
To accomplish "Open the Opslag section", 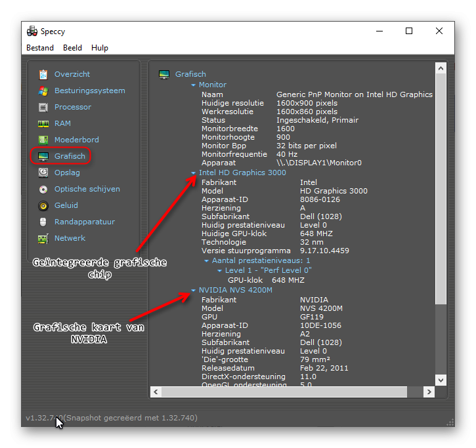I will tap(67, 173).
